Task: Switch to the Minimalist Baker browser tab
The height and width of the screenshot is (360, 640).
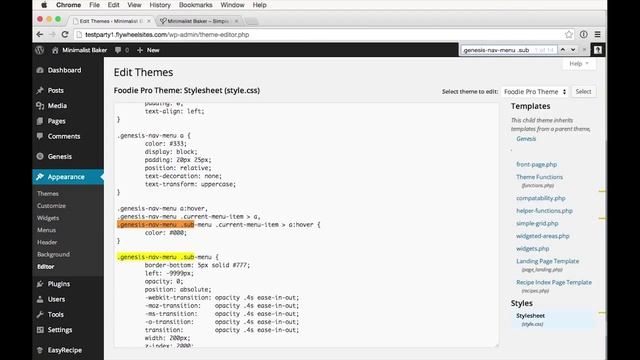Action: [x=198, y=21]
